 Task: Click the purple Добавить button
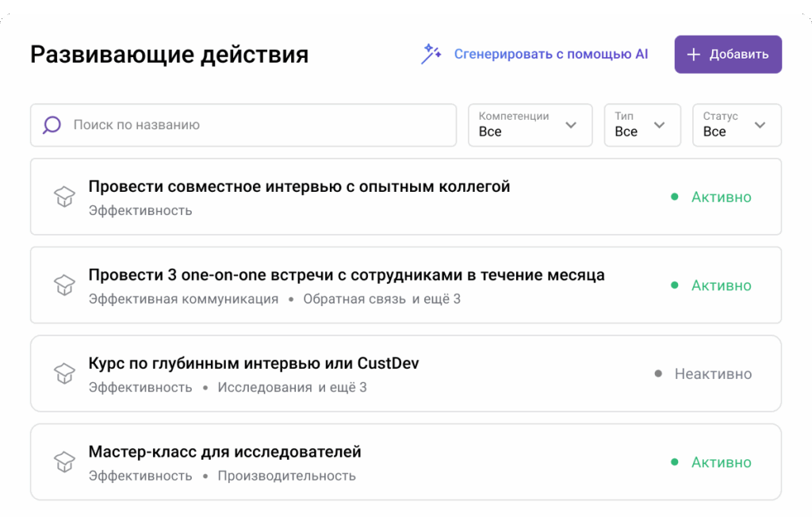tap(727, 54)
